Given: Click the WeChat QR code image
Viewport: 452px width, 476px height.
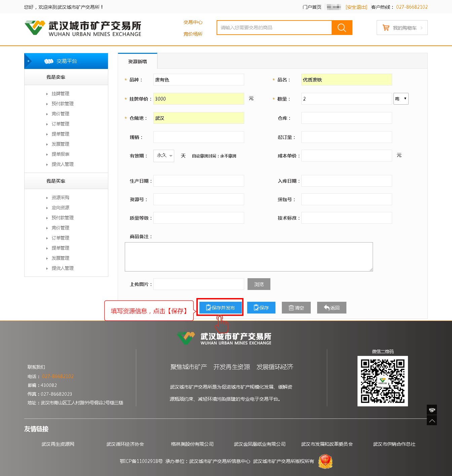Looking at the screenshot, I should (x=382, y=381).
